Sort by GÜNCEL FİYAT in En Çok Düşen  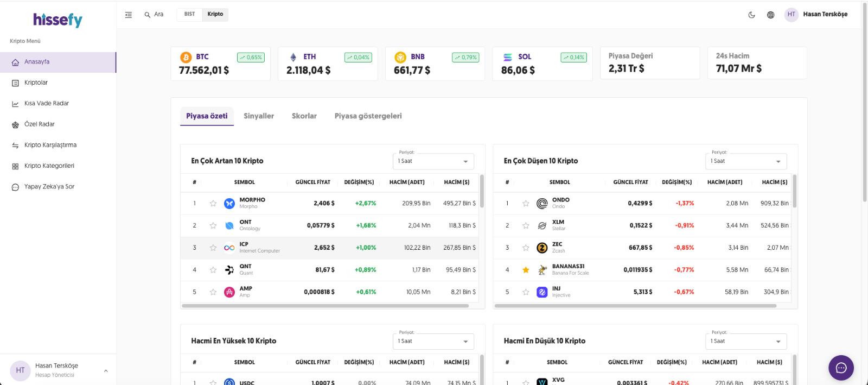click(x=631, y=182)
